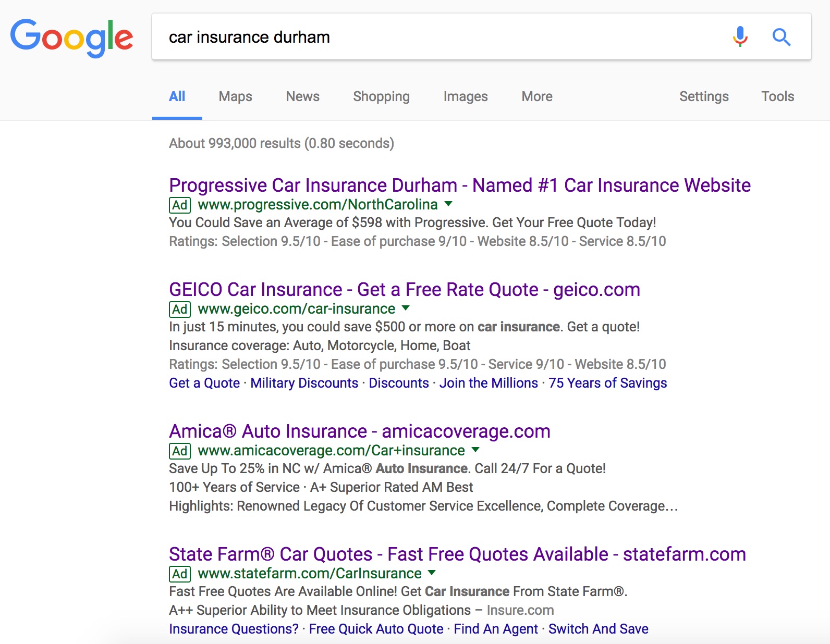Switch to the Shopping tab

(x=381, y=96)
